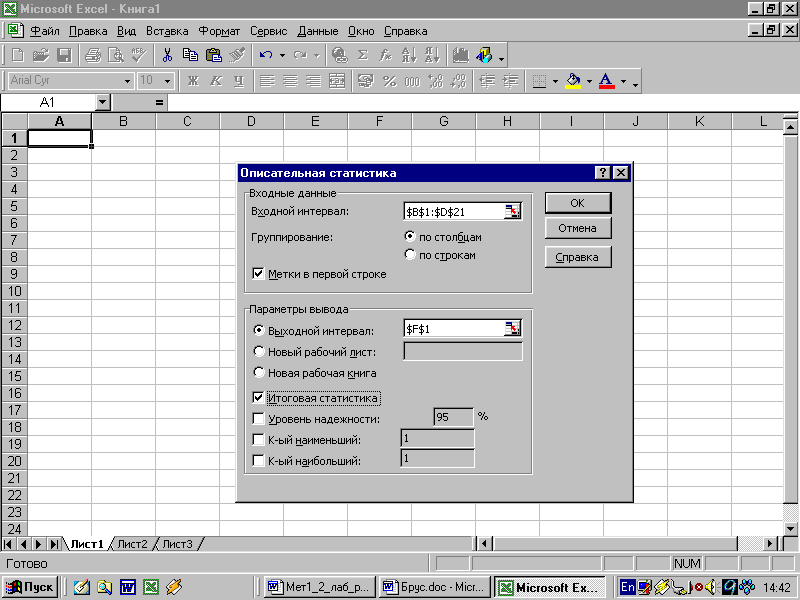Open Print Preview from toolbar
The width and height of the screenshot is (800, 600).
pyautogui.click(x=116, y=55)
